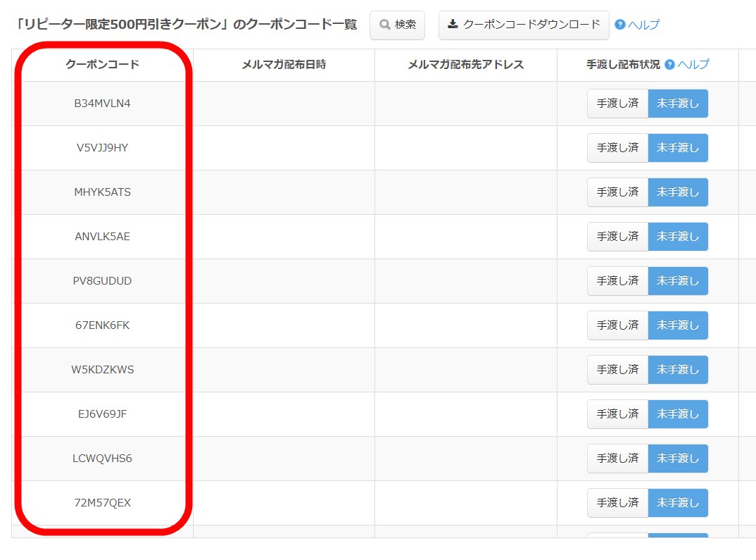Download coupon codes via クーポンコードダウンロード button
The image size is (756, 560).
[x=523, y=25]
